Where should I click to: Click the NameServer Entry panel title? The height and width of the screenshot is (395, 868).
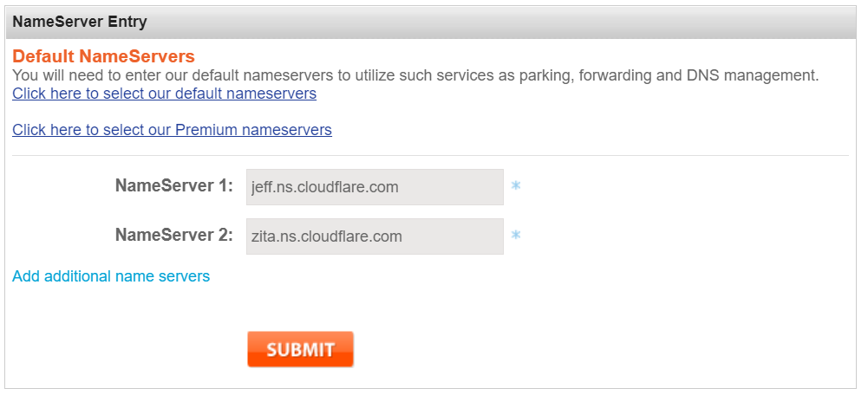coord(80,22)
